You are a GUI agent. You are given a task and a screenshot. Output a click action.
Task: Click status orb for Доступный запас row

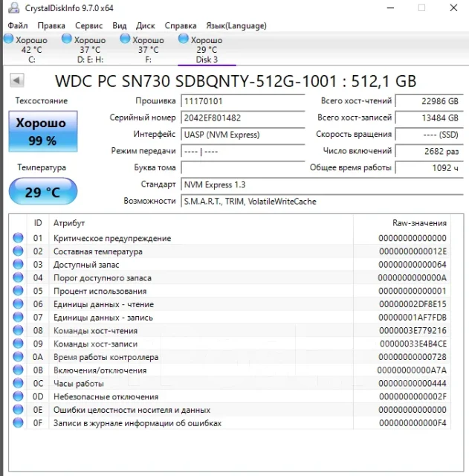[x=18, y=264]
